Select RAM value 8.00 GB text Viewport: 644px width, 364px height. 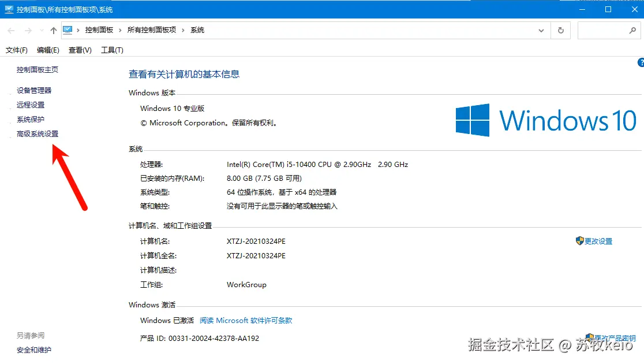click(264, 179)
